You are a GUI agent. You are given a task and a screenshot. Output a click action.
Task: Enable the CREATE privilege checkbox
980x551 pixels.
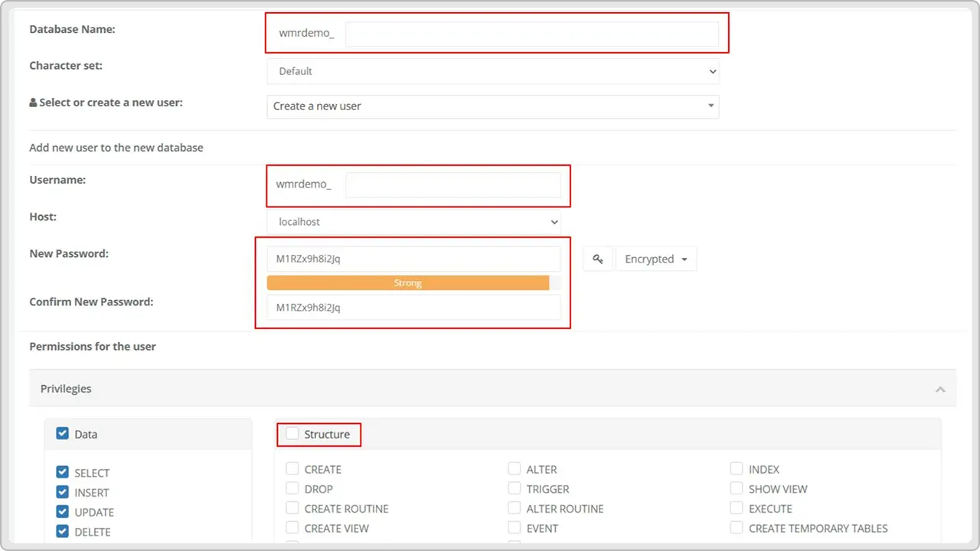292,469
